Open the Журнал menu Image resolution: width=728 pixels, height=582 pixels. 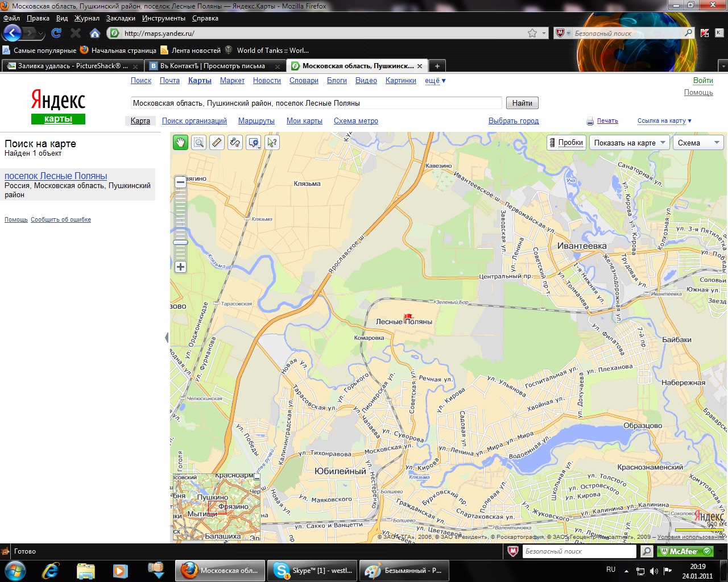point(87,18)
